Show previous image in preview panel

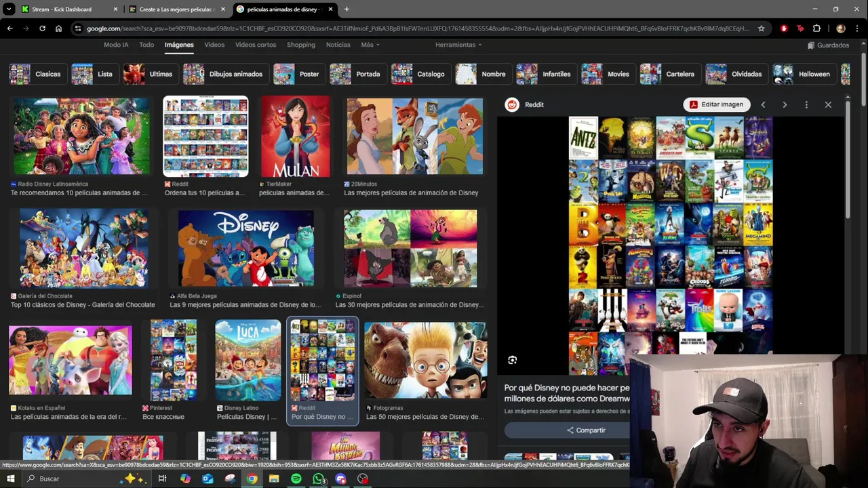(x=763, y=105)
